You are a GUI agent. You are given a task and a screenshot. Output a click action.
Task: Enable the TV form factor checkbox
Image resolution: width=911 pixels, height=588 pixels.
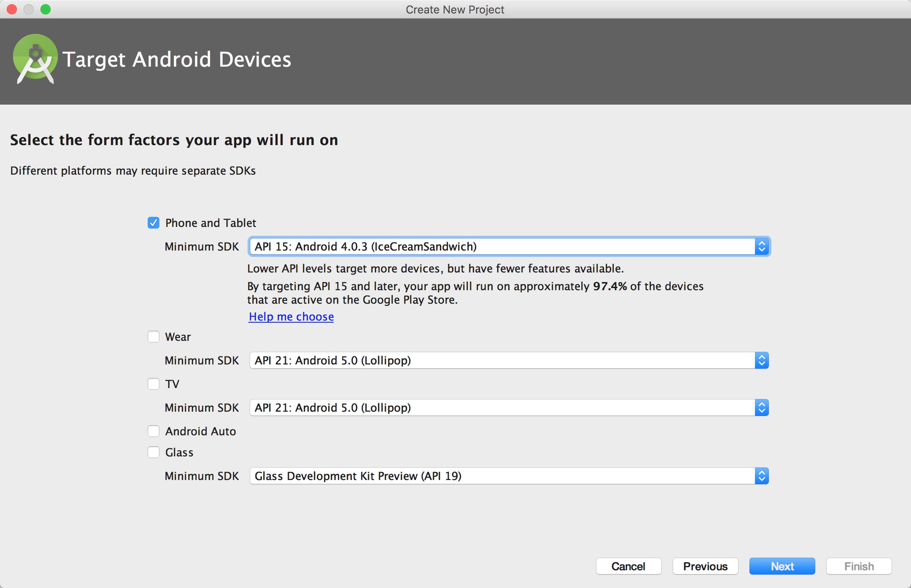pyautogui.click(x=154, y=384)
